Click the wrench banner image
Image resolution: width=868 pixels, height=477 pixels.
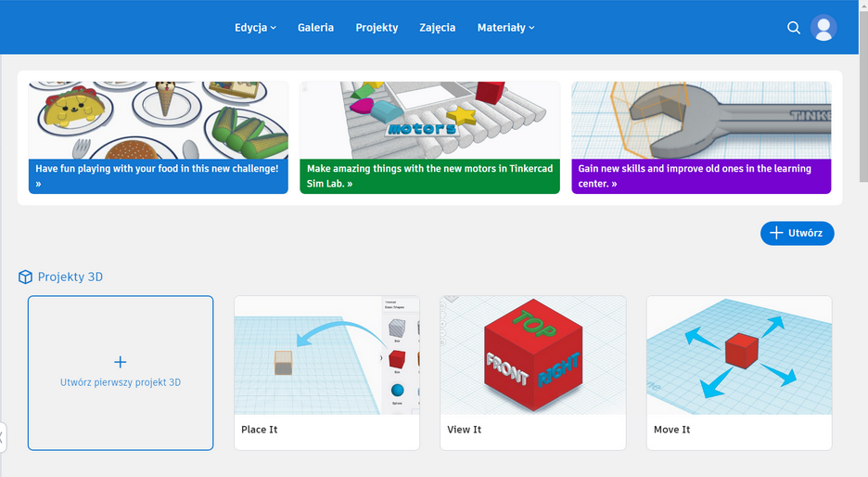(701, 121)
